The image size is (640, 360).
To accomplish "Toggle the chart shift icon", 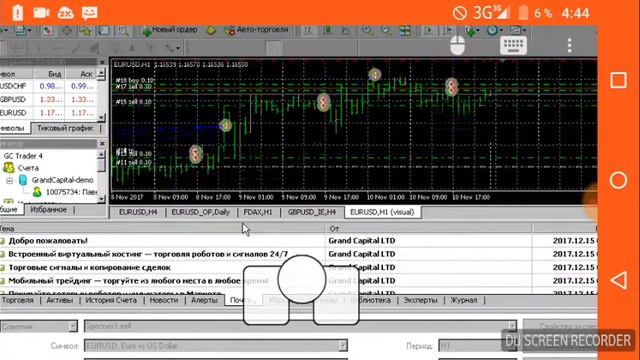I will coord(448,30).
